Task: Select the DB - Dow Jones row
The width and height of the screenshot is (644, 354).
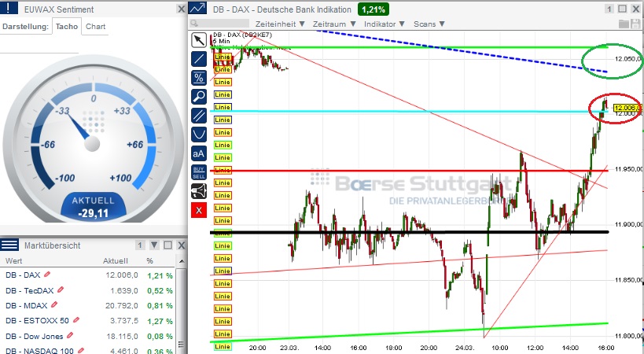Action: coord(89,336)
